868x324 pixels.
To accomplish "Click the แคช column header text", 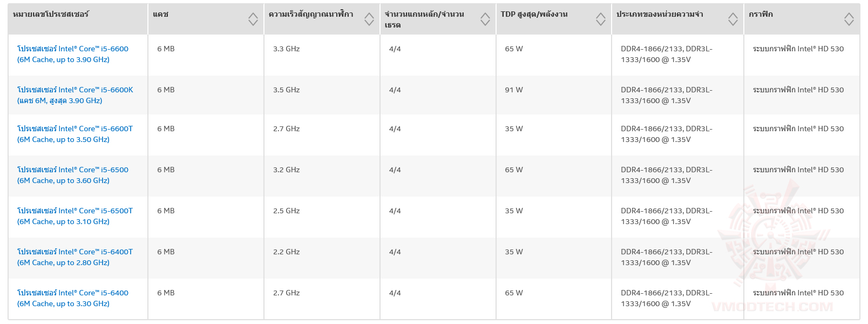I will pyautogui.click(x=160, y=15).
